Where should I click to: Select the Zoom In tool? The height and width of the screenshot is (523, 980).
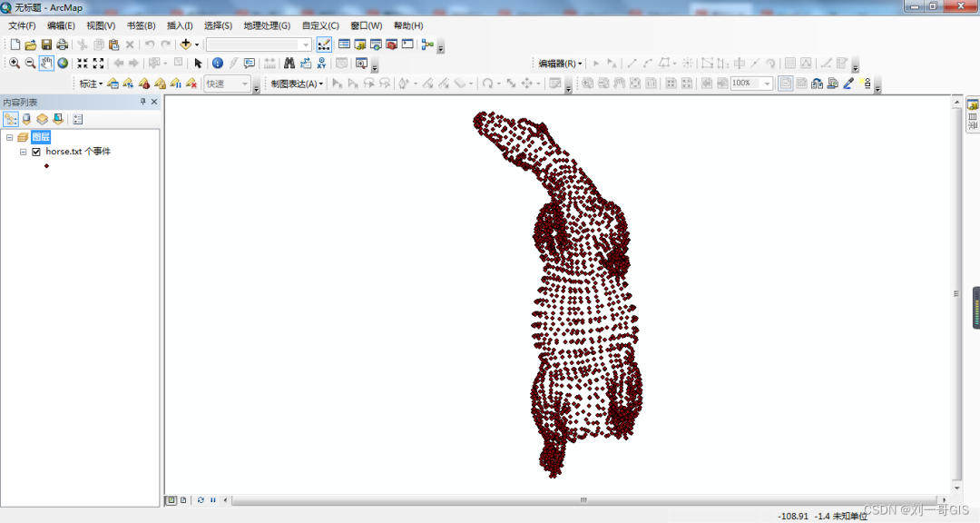13,63
